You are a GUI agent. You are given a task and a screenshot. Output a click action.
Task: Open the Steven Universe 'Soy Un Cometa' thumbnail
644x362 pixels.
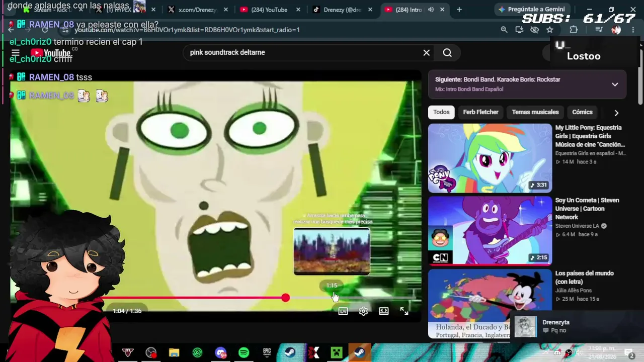pyautogui.click(x=490, y=231)
